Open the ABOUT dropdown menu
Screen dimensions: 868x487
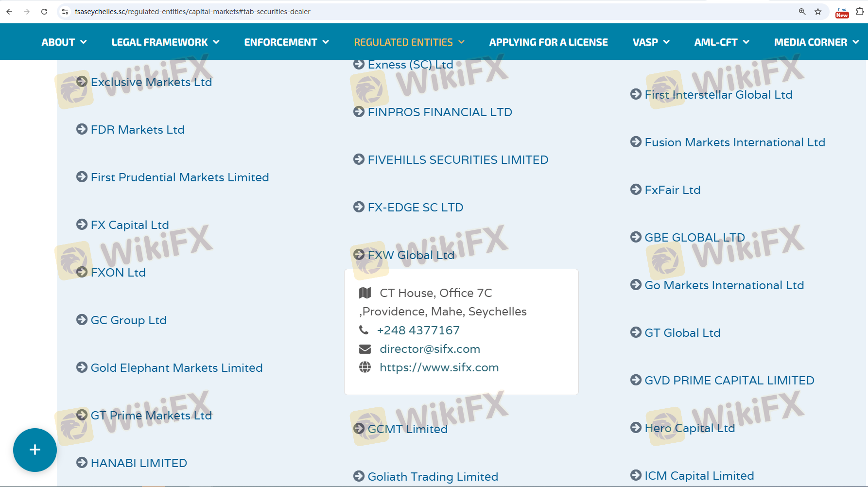[64, 42]
